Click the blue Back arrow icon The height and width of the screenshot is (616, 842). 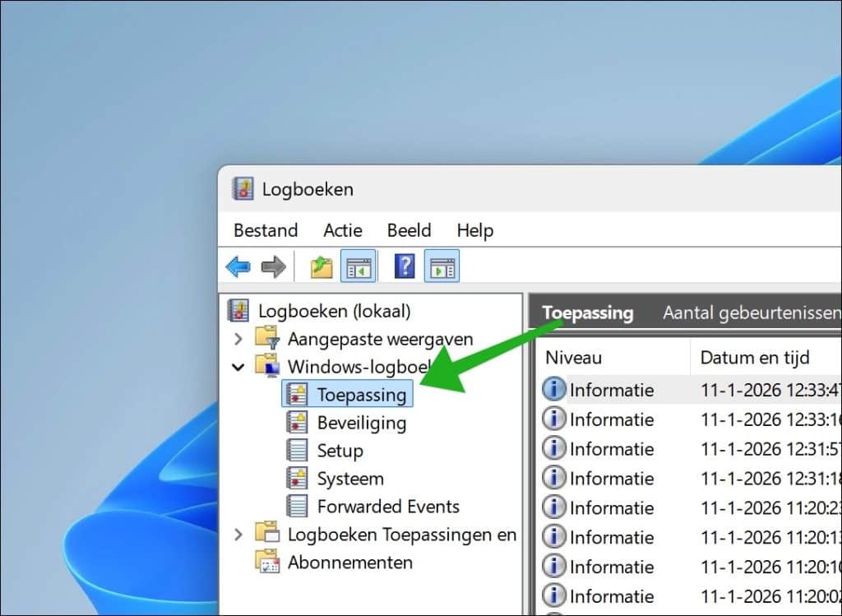(x=239, y=266)
